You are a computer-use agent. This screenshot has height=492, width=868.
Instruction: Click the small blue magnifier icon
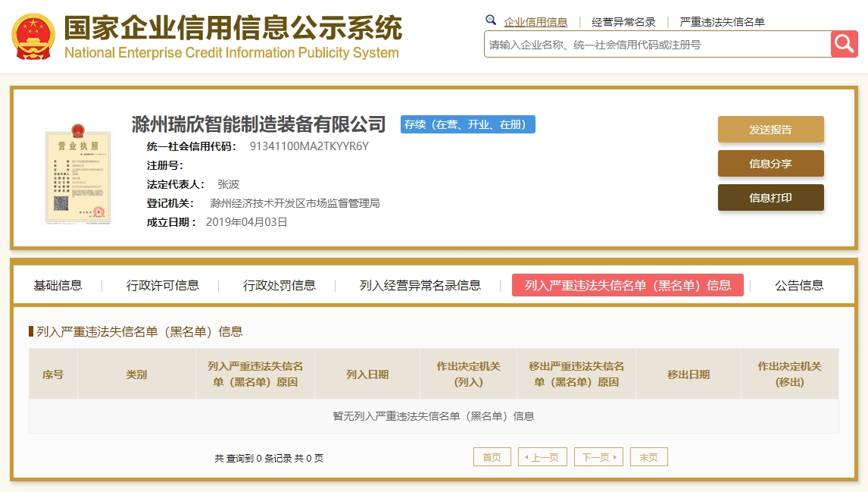pyautogui.click(x=491, y=20)
